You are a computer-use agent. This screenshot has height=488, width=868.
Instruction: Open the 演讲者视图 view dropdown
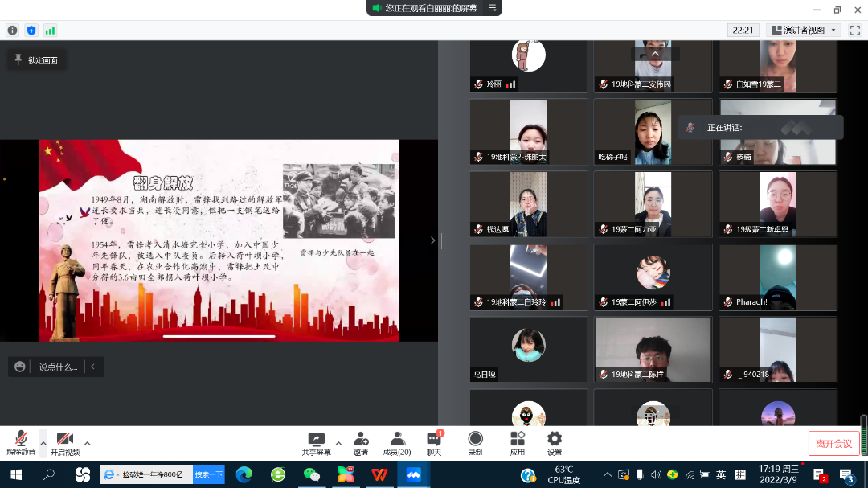[x=804, y=31]
